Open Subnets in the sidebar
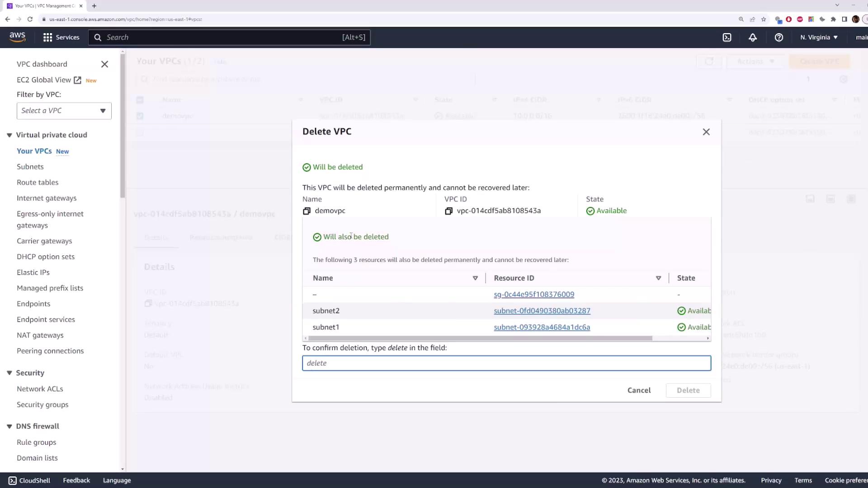This screenshot has height=488, width=868. (x=30, y=167)
